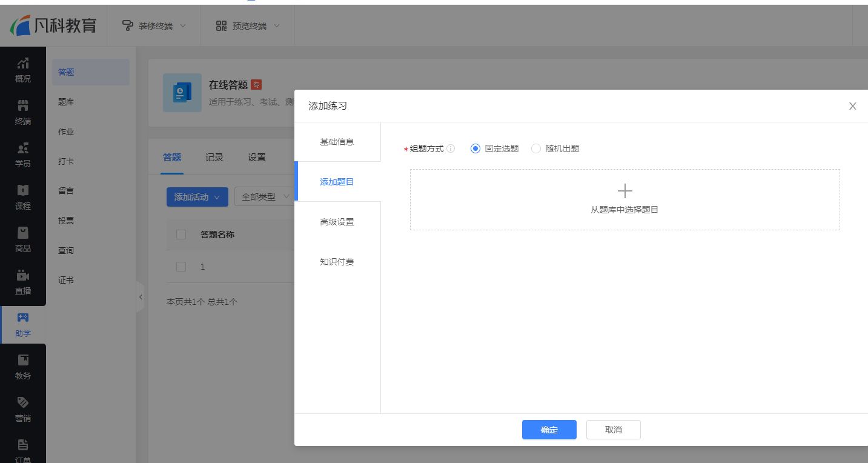
Task: Click the 本页共1个 总共1个 count text
Action: pyautogui.click(x=202, y=302)
